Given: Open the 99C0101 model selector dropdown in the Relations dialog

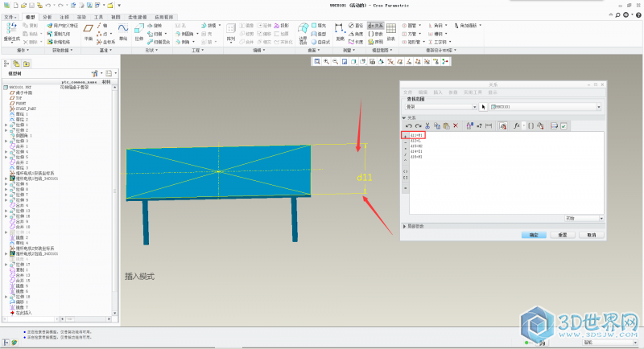Looking at the screenshot, I should 546,107.
